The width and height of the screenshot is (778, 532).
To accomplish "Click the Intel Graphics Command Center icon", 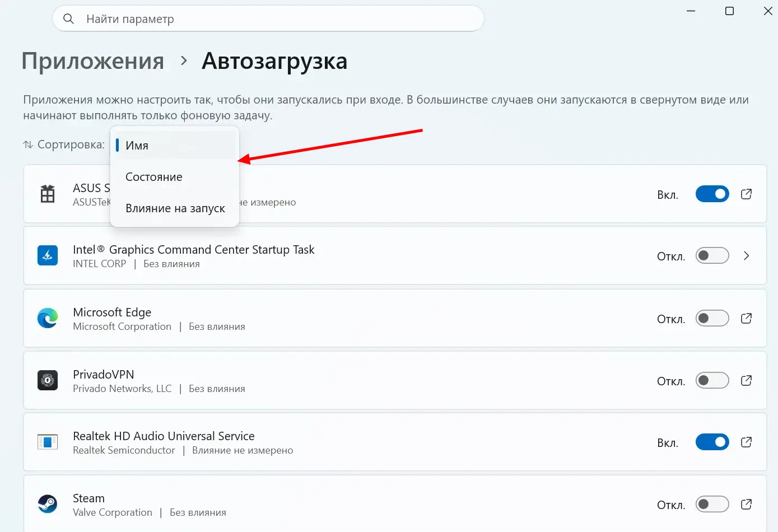I will [x=48, y=256].
